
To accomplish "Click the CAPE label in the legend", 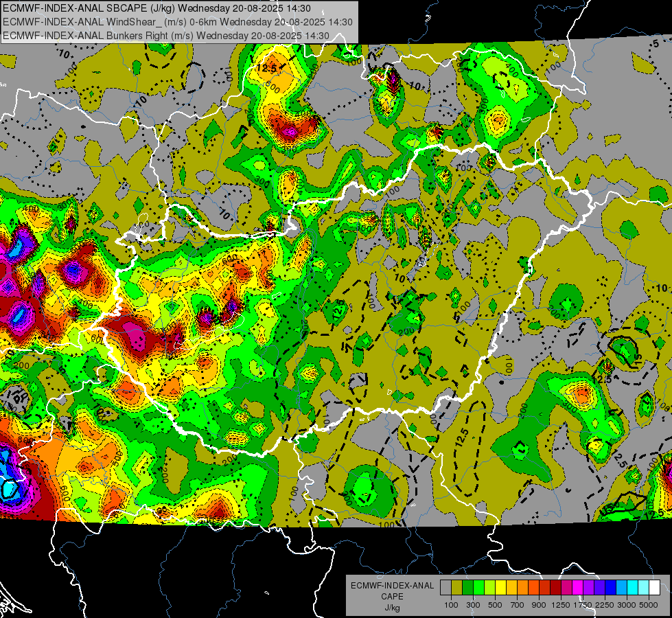I will point(392,597).
